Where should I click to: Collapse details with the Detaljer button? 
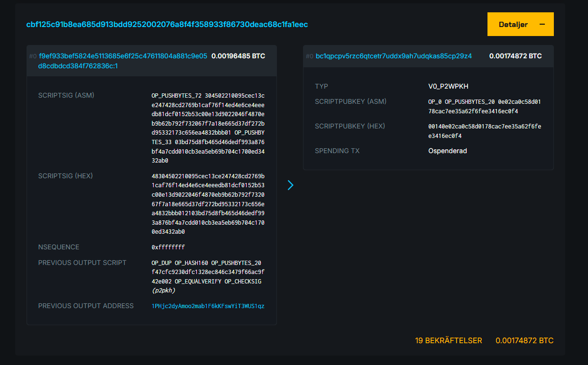(520, 24)
